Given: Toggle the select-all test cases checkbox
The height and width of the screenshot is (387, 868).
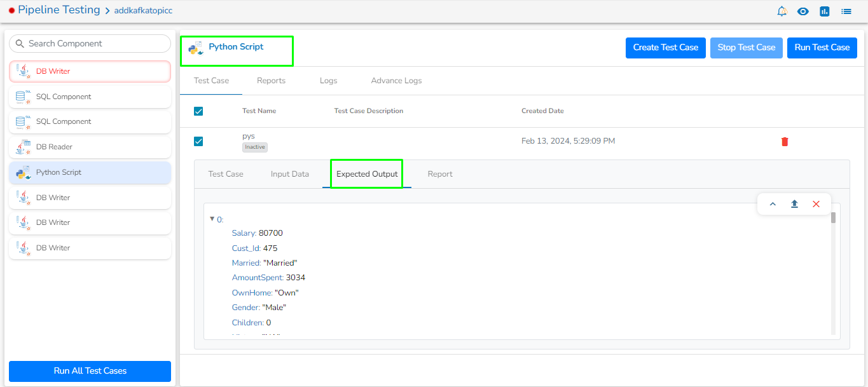Looking at the screenshot, I should click(198, 111).
